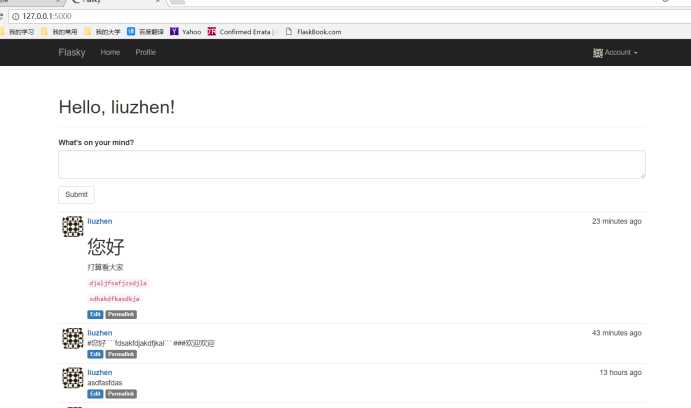Open the third bookmarks folder
Screen dimensions: 691x408
pyautogui.click(x=102, y=32)
